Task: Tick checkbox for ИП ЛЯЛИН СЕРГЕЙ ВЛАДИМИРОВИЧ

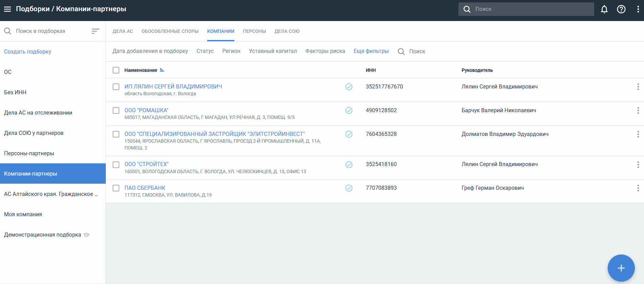Action: pos(116,87)
